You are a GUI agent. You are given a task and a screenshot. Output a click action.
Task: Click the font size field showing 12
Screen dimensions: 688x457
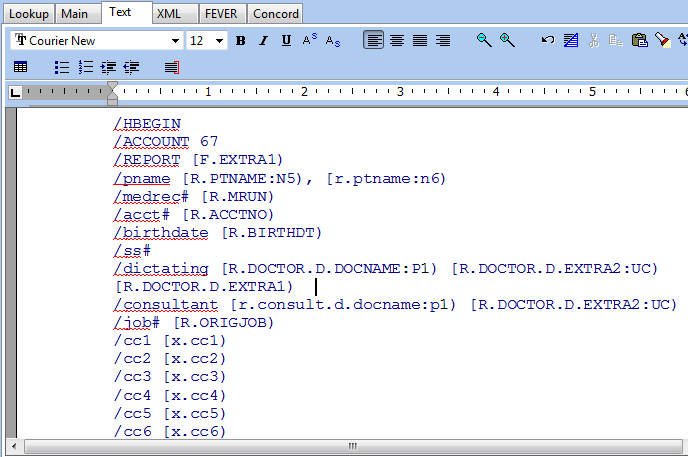click(207, 41)
